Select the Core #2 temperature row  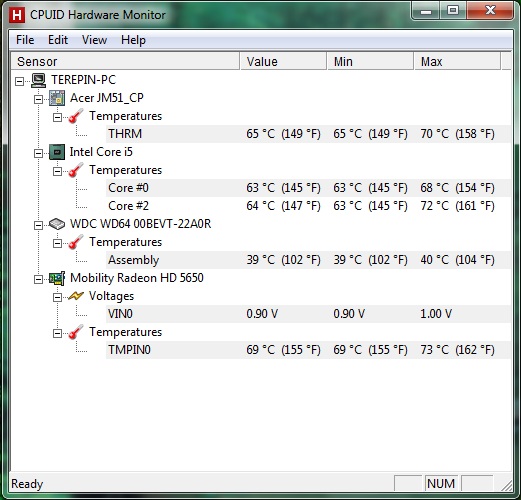pos(308,206)
